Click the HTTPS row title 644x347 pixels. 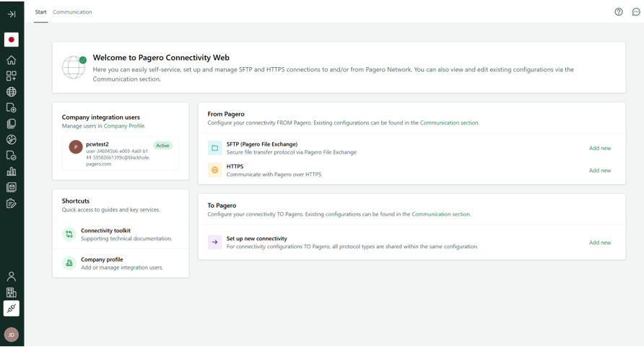235,167
